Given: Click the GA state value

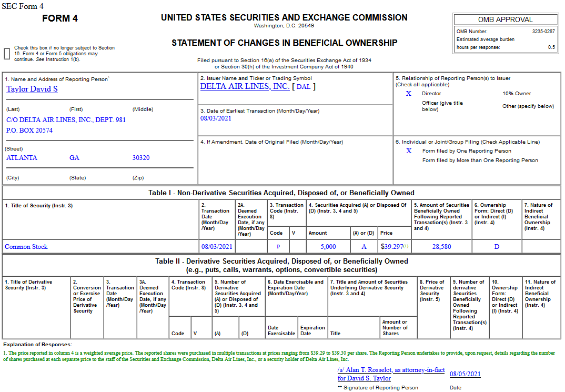Looking at the screenshot, I should click(74, 158).
